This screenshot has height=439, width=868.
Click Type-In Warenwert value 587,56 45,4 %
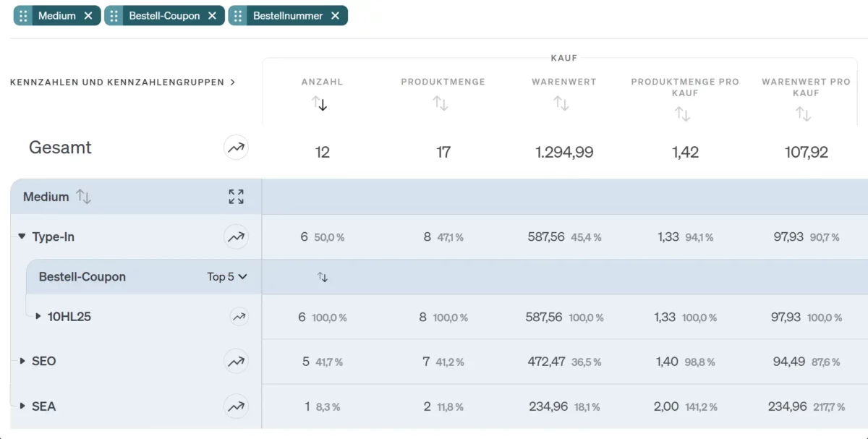click(x=564, y=236)
